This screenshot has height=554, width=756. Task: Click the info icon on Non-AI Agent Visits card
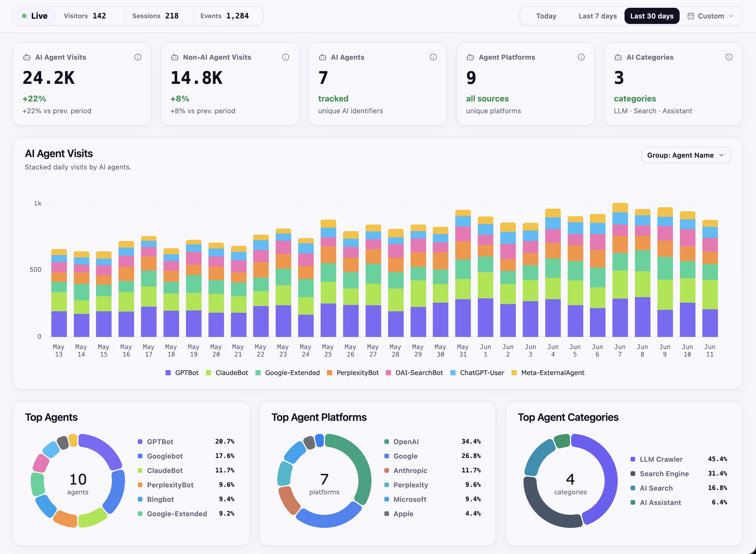click(286, 57)
